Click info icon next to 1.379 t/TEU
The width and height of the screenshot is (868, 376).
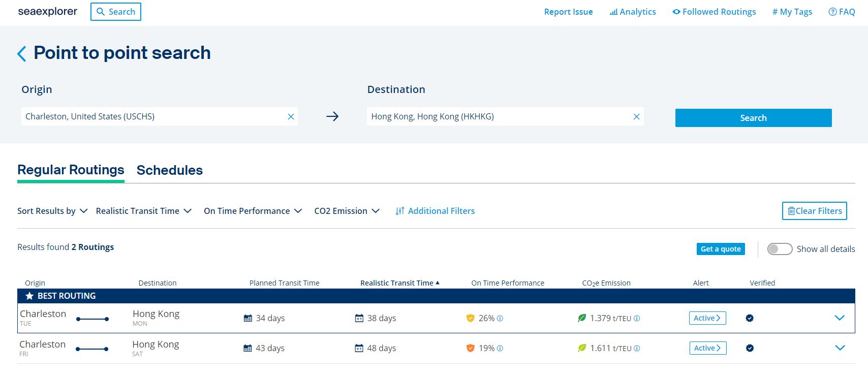[637, 319]
